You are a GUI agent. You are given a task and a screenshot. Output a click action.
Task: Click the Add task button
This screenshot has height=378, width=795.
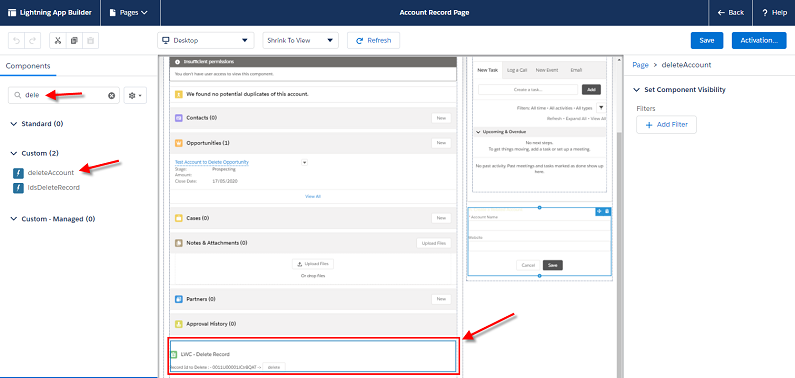pos(591,89)
